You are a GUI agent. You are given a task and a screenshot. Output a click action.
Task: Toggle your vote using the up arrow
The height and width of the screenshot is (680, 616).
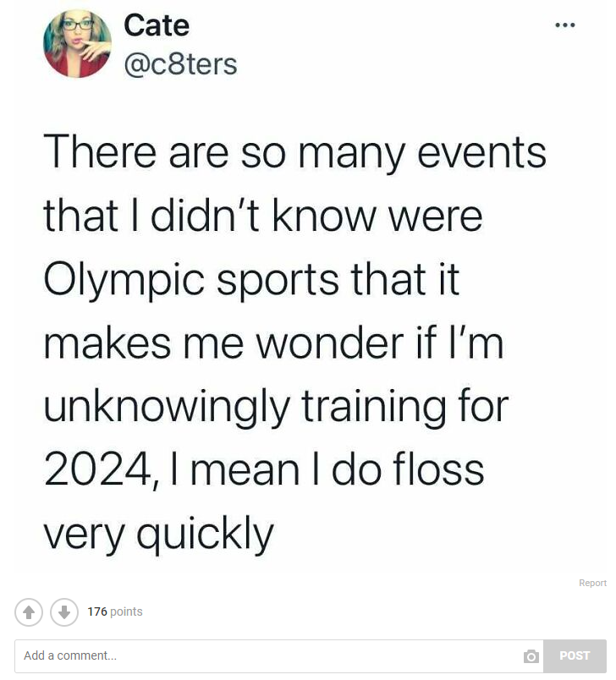(x=28, y=611)
